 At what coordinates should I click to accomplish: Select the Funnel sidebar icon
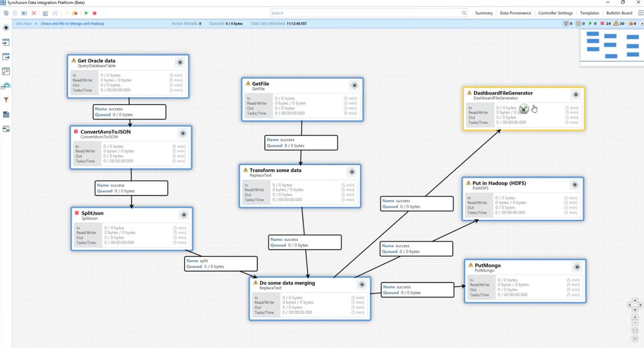(x=6, y=100)
